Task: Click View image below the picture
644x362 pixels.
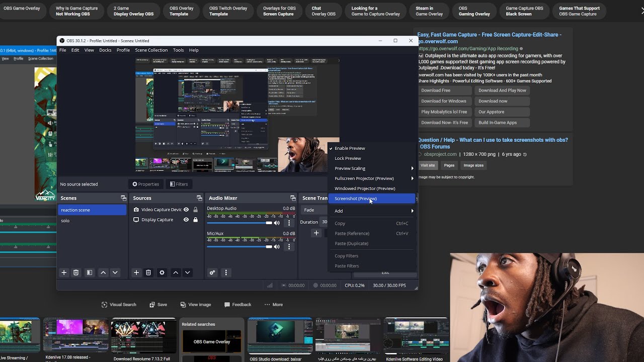Action: coord(195,305)
